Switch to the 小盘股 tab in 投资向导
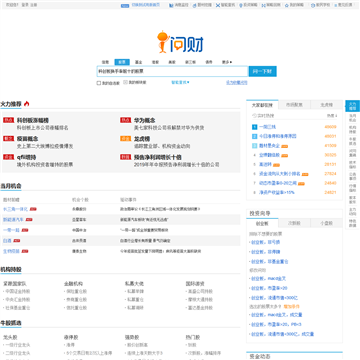The height and width of the screenshot is (360, 360). pos(326,223)
